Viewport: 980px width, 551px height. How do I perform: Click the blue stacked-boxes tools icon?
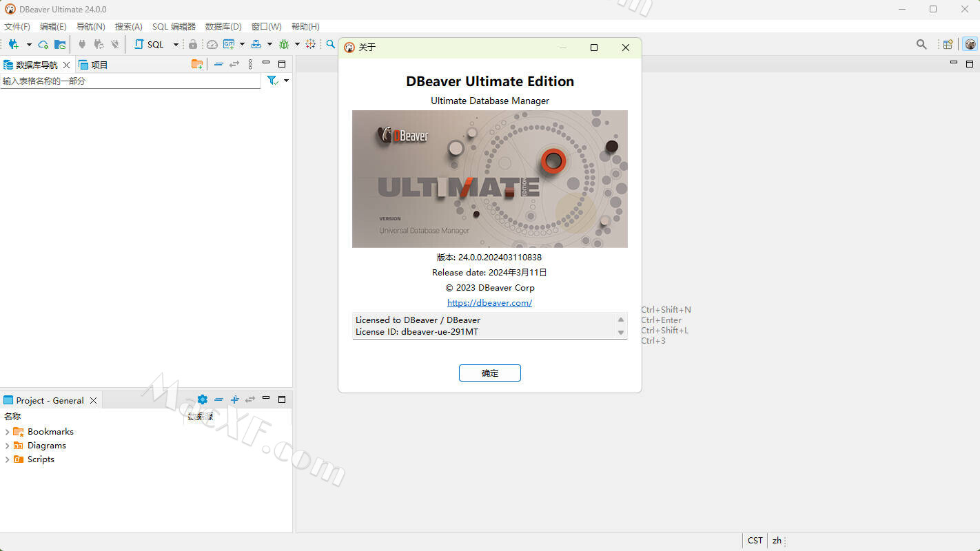pyautogui.click(x=256, y=44)
